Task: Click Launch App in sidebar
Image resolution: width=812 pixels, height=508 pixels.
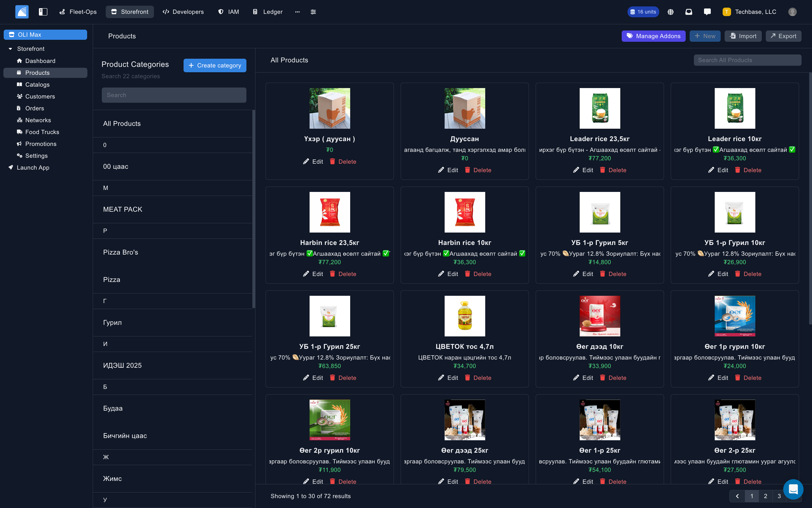Action: (33, 168)
